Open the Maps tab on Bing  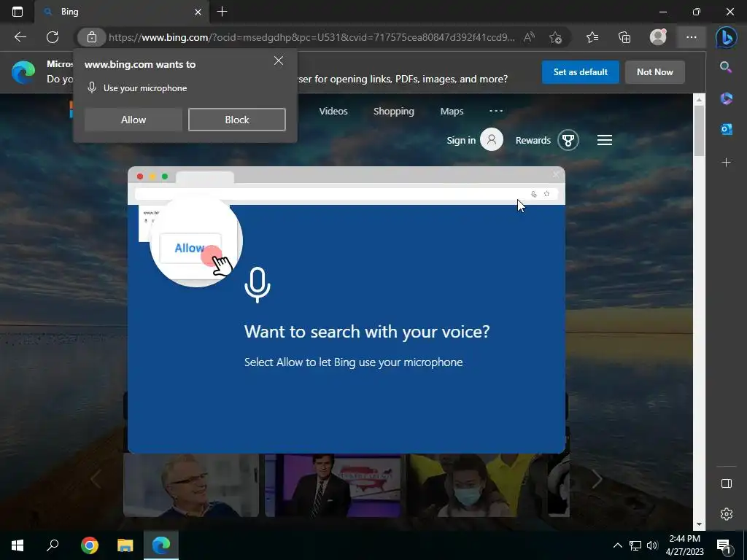[452, 111]
